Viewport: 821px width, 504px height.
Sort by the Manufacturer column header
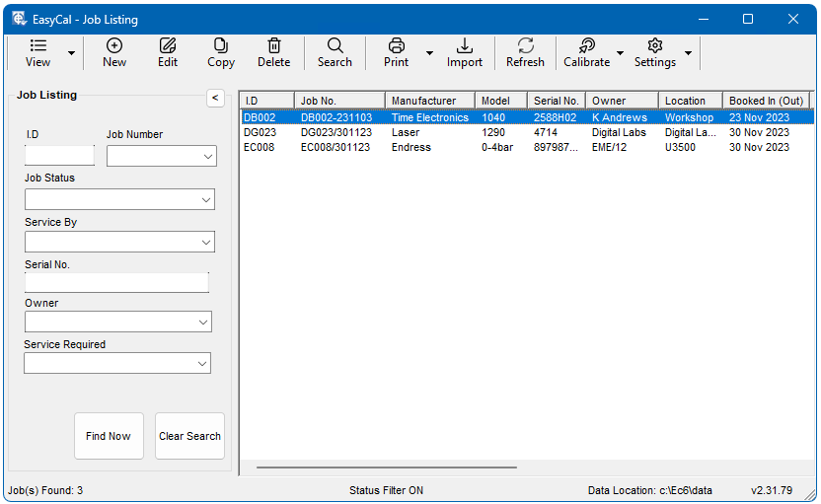[x=429, y=101]
